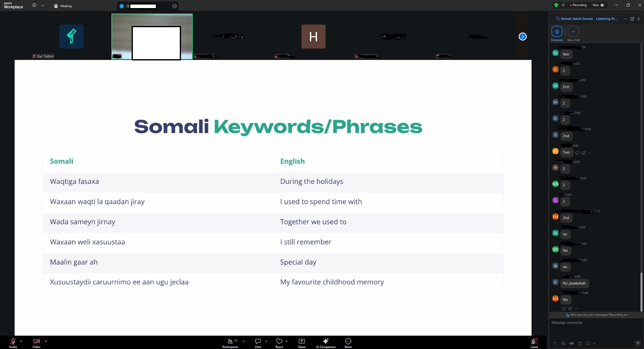Click the Share screen icon
Viewport: 644px width, 349px height.
[302, 341]
